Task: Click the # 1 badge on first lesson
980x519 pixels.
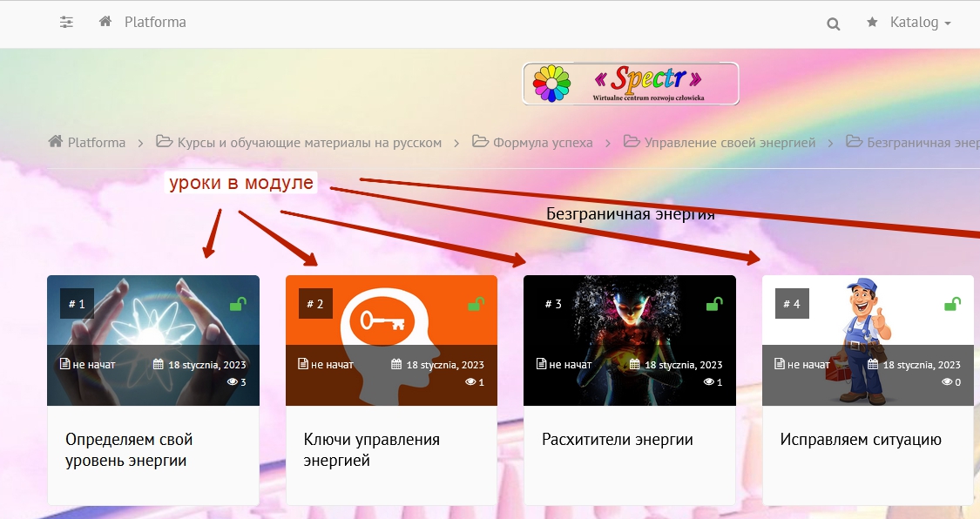Action: click(x=77, y=304)
